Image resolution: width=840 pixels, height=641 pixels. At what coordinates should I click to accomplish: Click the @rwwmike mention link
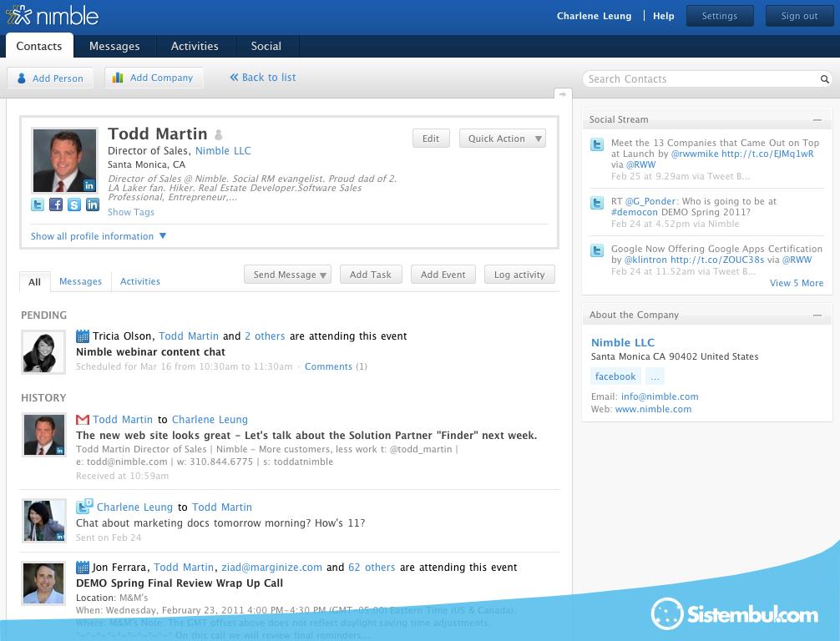[x=695, y=154]
